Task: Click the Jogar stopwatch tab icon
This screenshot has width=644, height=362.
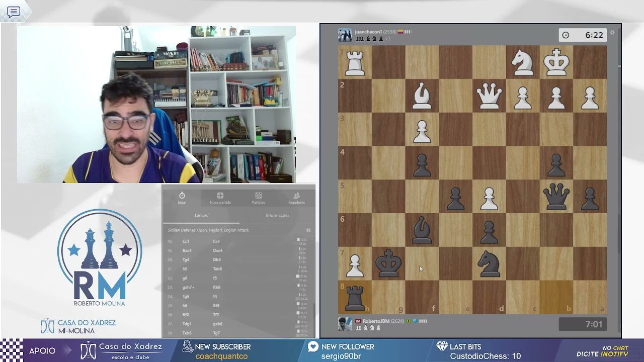Action: (x=182, y=195)
